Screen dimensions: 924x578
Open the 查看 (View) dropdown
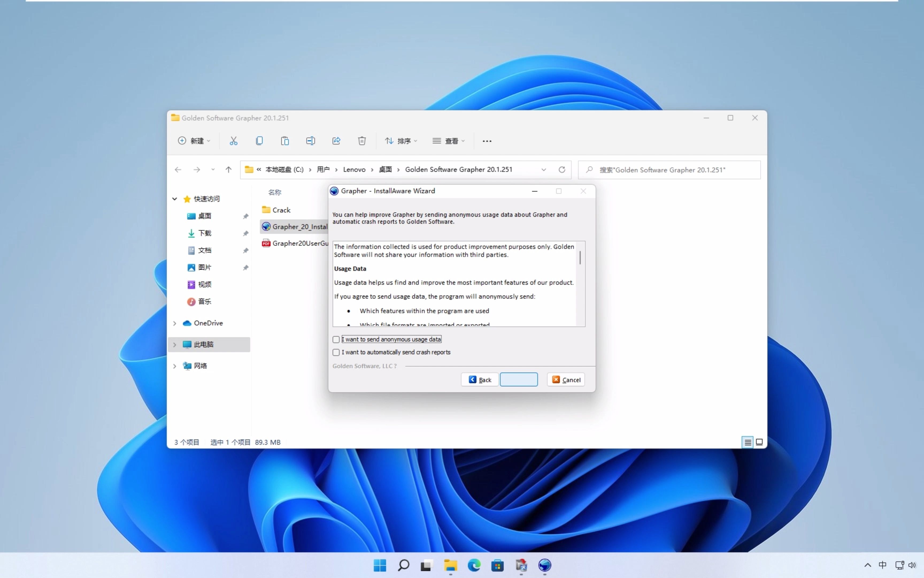[449, 141]
